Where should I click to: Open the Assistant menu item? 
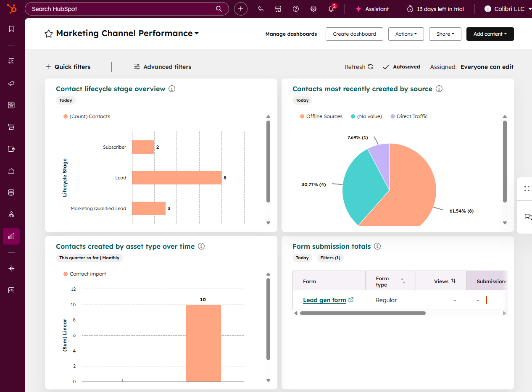[372, 8]
